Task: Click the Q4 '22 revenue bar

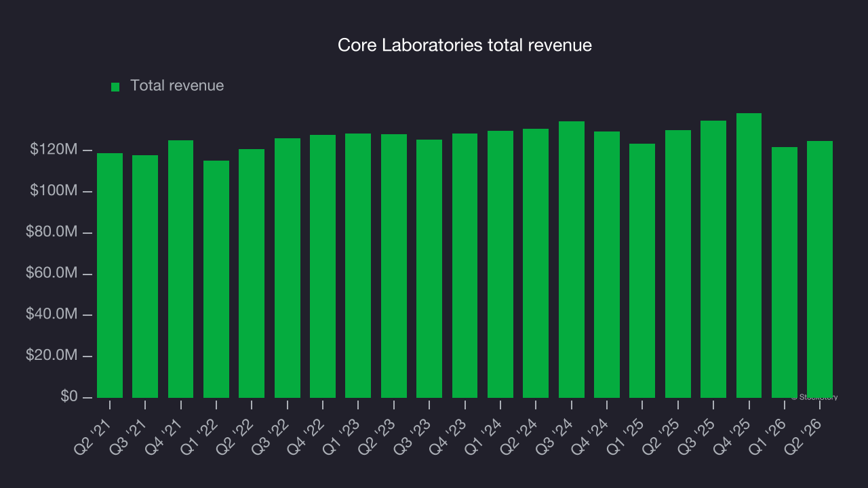Action: pos(323,266)
